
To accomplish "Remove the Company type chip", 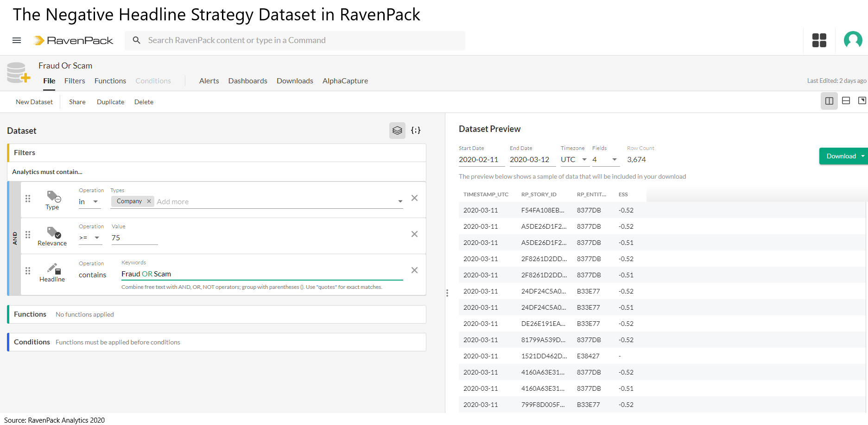I will click(x=149, y=201).
